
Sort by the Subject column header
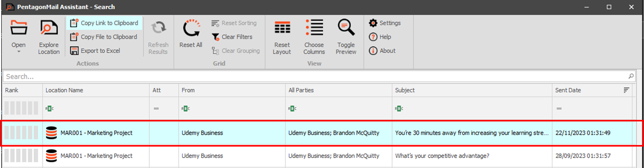(x=405, y=90)
